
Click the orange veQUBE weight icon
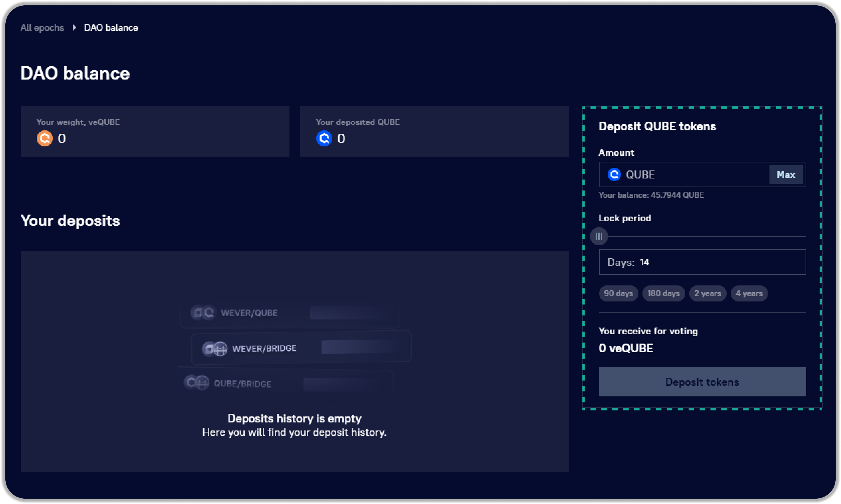44,138
